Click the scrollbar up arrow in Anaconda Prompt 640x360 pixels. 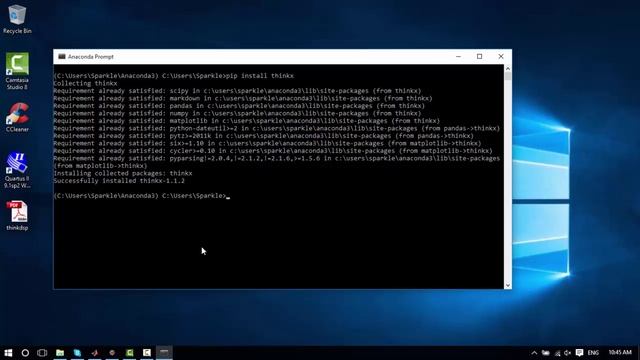pos(508,68)
